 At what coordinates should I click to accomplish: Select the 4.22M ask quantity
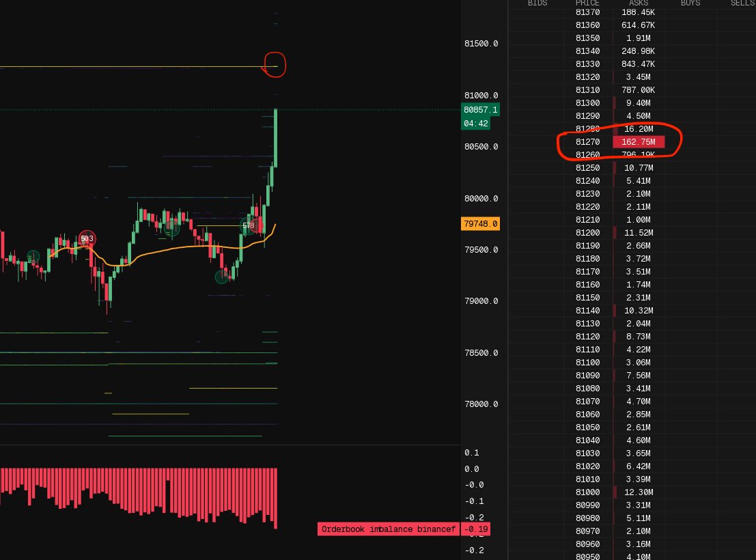[639, 350]
